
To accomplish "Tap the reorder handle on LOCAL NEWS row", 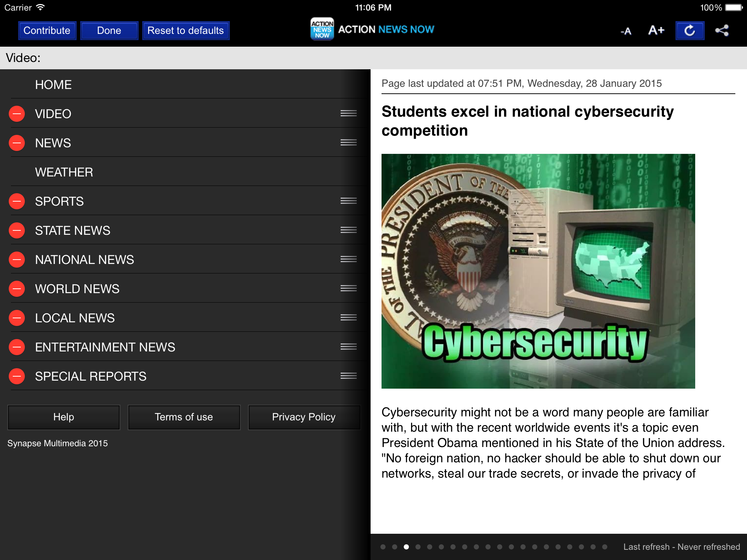I will (x=348, y=318).
